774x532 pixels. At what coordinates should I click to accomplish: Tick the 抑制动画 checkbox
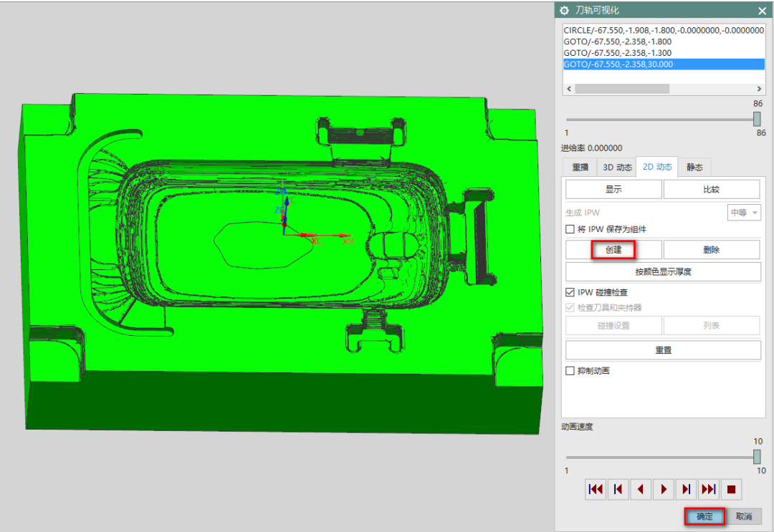pos(570,371)
